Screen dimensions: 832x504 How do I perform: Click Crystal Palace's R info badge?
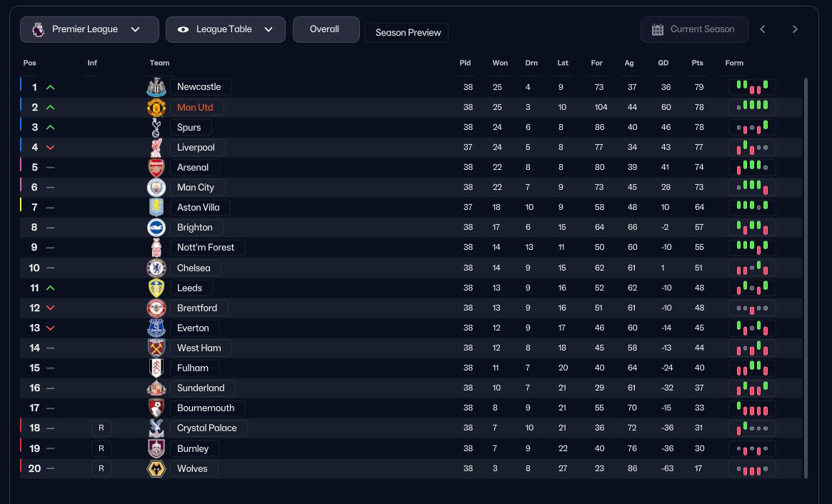[x=101, y=428]
